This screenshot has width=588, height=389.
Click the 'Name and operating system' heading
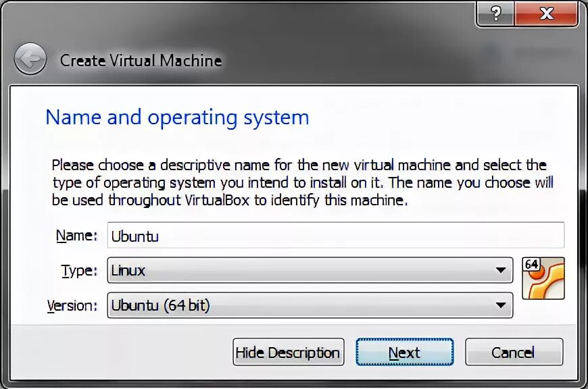pos(177,118)
